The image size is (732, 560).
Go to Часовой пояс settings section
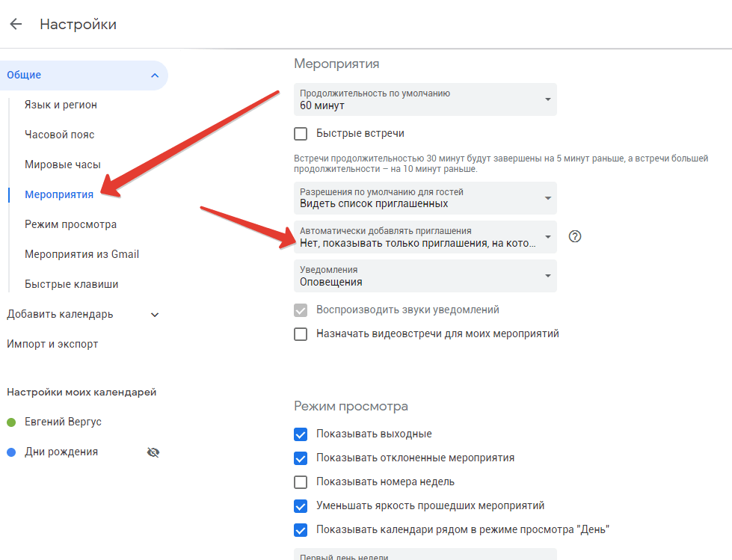pos(59,135)
